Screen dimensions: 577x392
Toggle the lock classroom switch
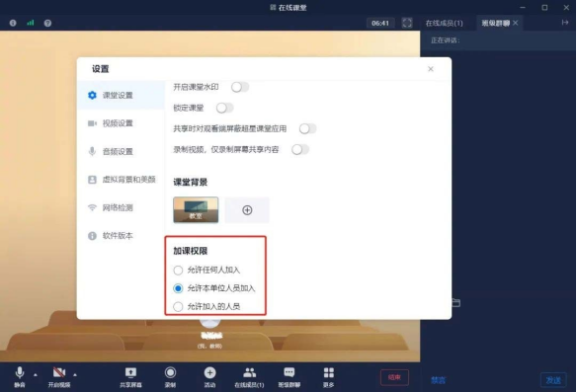225,108
